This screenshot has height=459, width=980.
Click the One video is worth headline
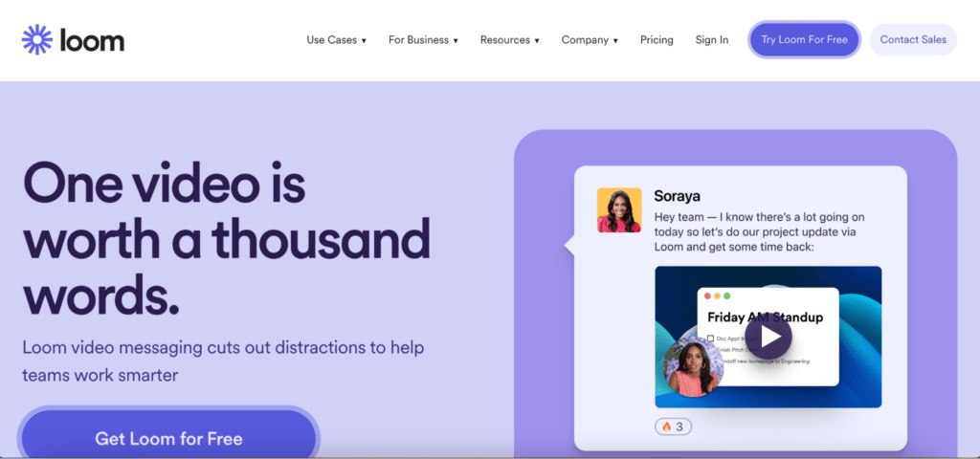click(x=226, y=240)
